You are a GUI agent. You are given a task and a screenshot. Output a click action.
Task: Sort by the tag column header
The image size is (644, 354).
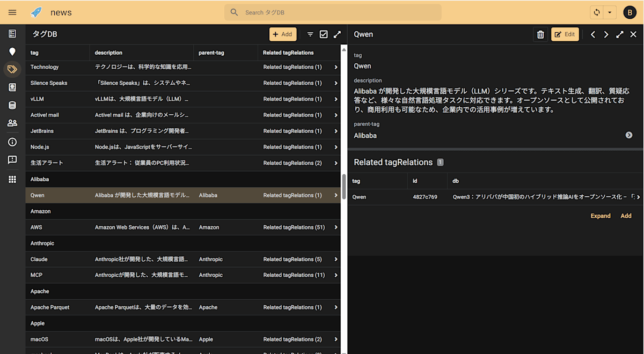pos(58,53)
